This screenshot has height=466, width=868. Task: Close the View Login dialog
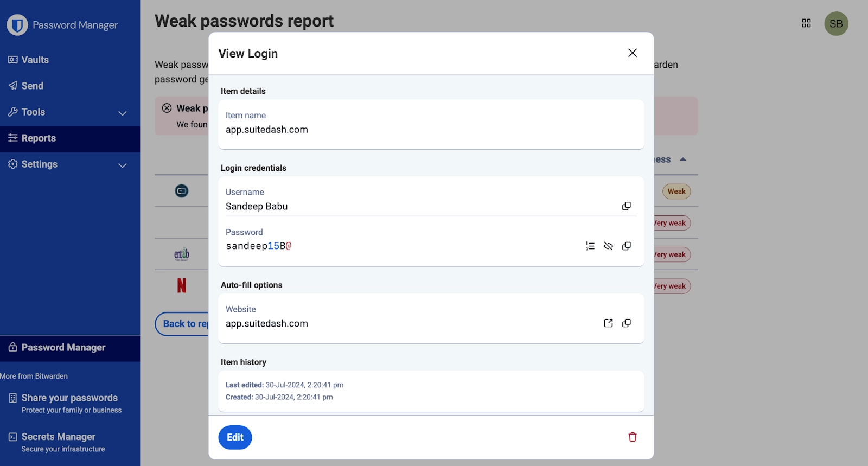633,53
